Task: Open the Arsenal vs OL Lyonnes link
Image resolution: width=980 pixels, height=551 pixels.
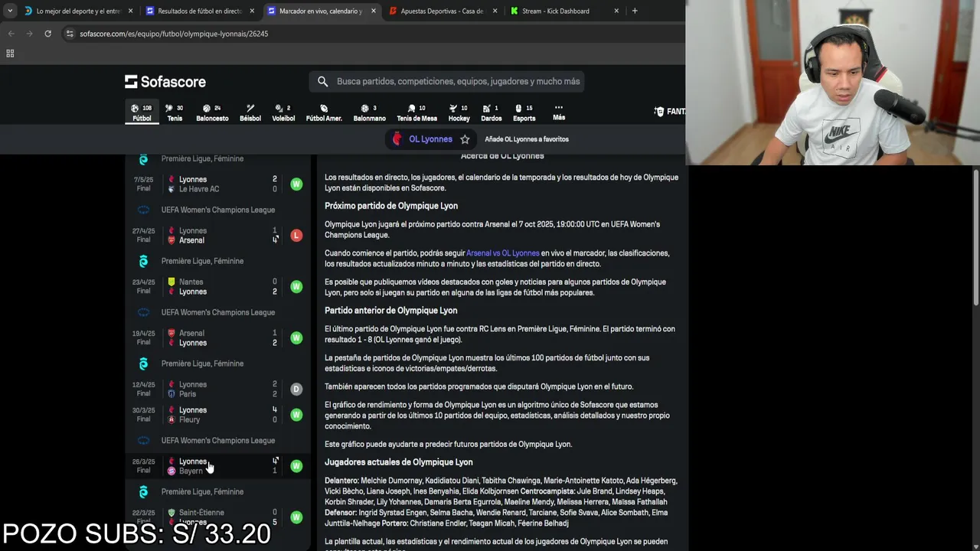Action: click(503, 253)
